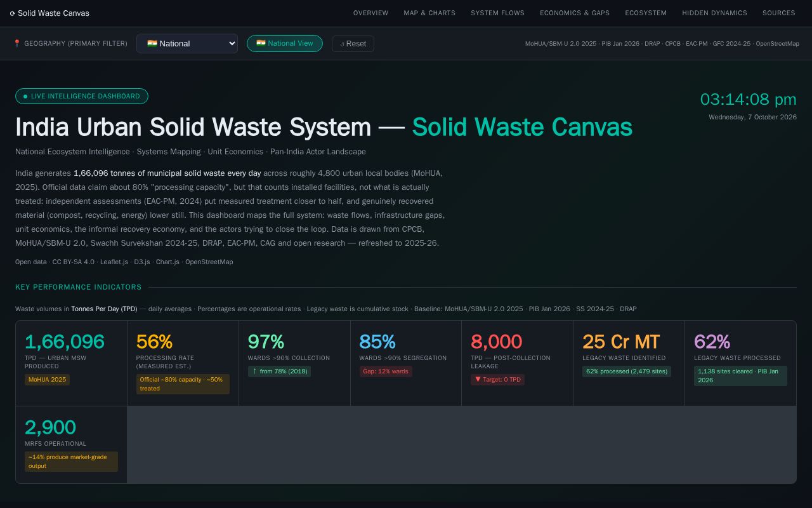This screenshot has width=812, height=508.
Task: View the Hidden Dynamics section
Action: pos(714,13)
